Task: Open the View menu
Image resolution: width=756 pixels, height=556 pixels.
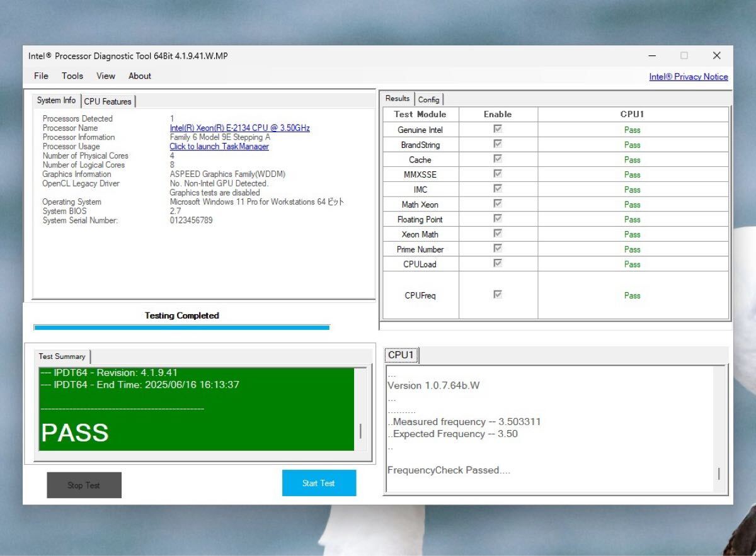Action: [x=106, y=76]
